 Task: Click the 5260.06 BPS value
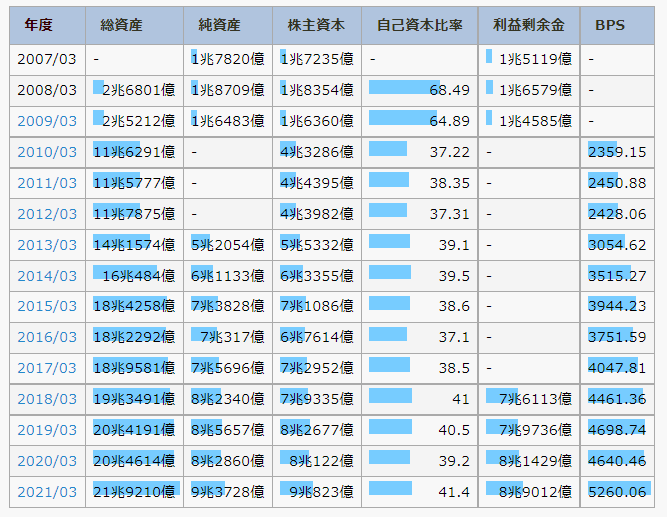tap(617, 492)
